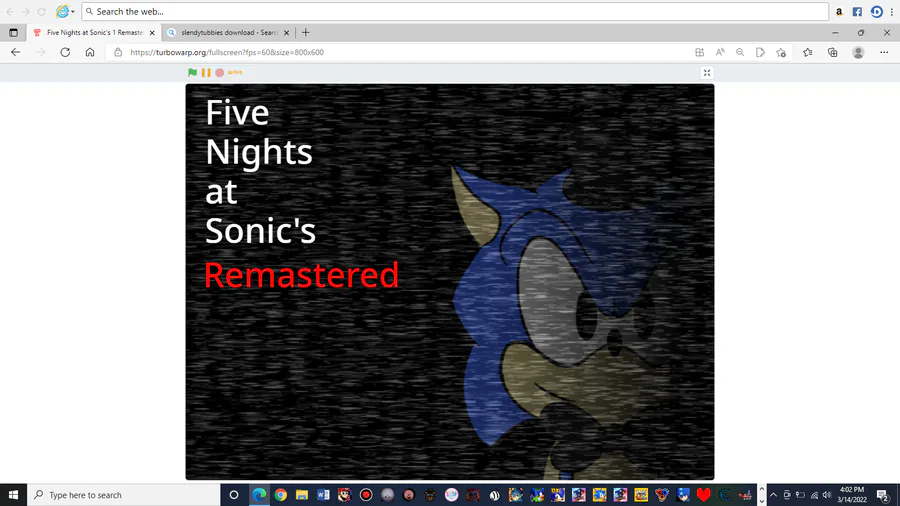
Task: Click the game stage showing Sonic
Action: [x=450, y=282]
